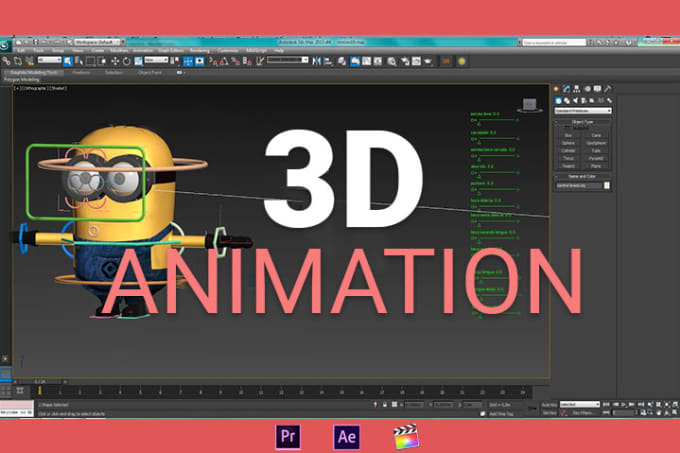This screenshot has width=680, height=453.
Task: Open the Curve Editor toolbar icon
Action: [x=366, y=62]
